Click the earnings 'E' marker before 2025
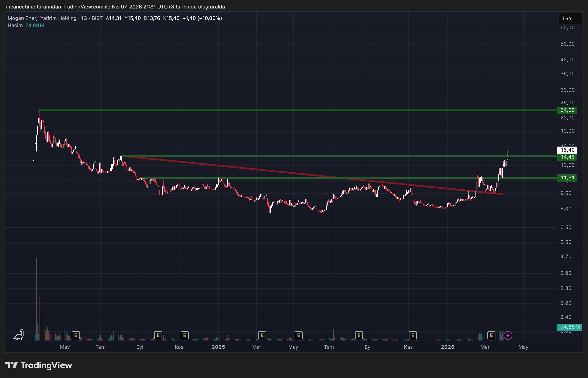 tap(184, 335)
